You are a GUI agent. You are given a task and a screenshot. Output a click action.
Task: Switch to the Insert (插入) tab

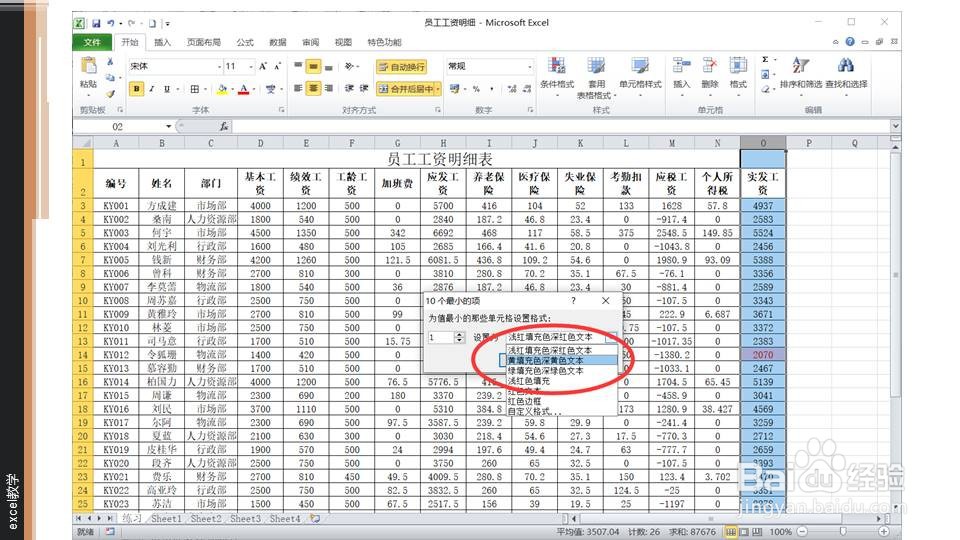coord(162,42)
